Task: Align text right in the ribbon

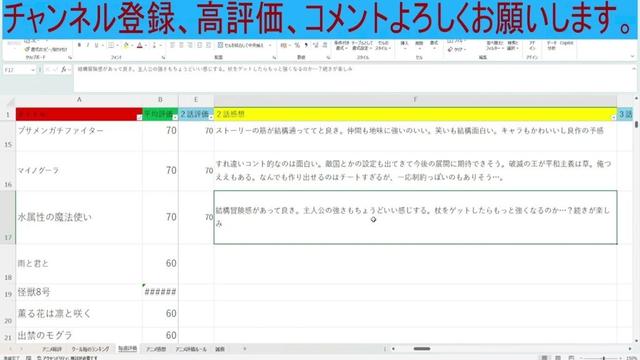Action: (x=190, y=45)
